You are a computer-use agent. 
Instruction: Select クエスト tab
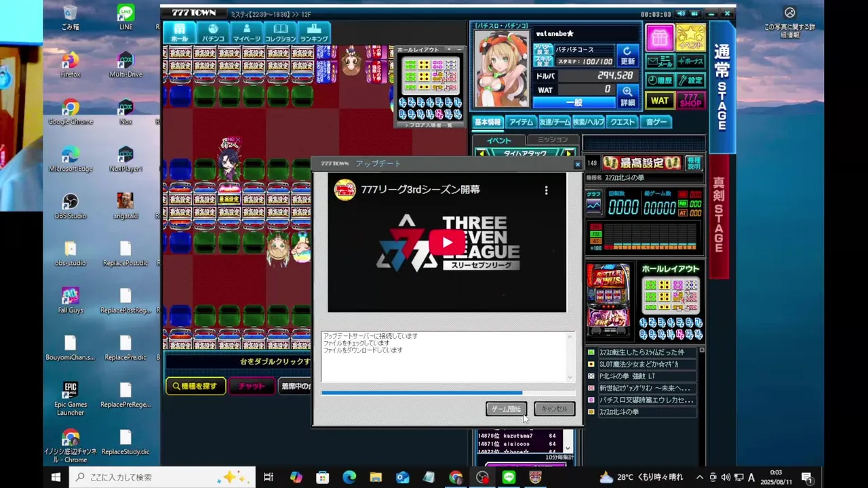click(622, 122)
